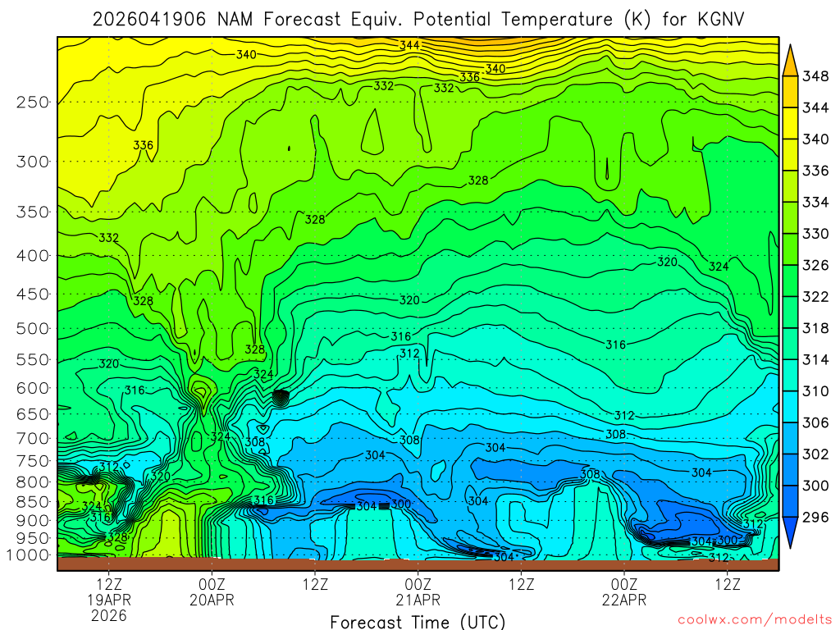Screen dimensions: 840x630
Task: Select the 350 pressure-level axis label
Action: click(x=33, y=212)
